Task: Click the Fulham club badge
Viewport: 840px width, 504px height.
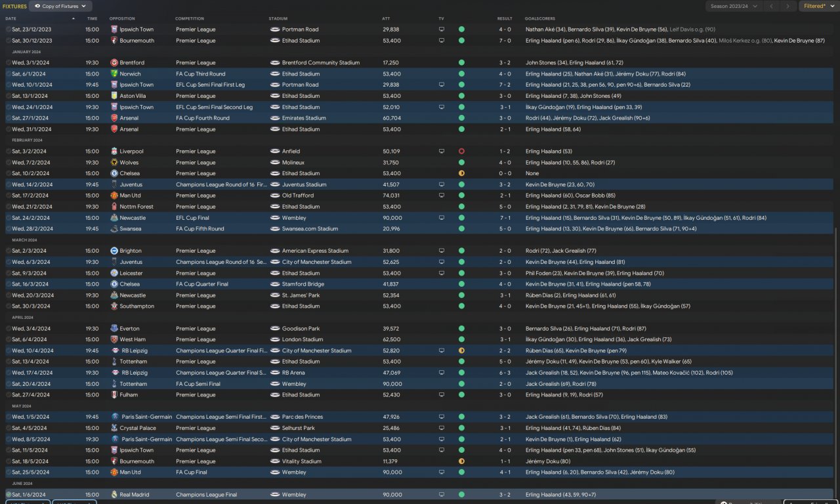Action: pos(114,395)
